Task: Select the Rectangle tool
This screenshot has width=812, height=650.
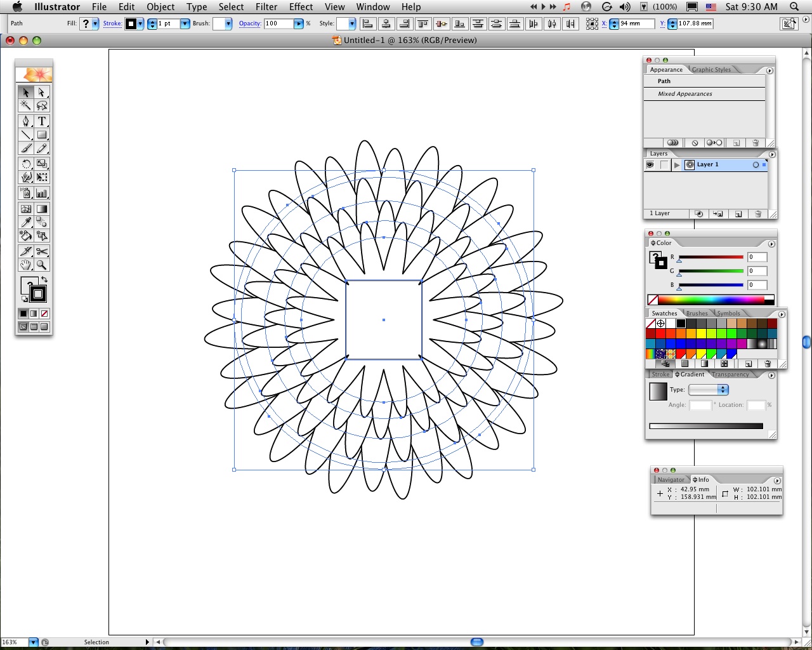Action: tap(42, 135)
